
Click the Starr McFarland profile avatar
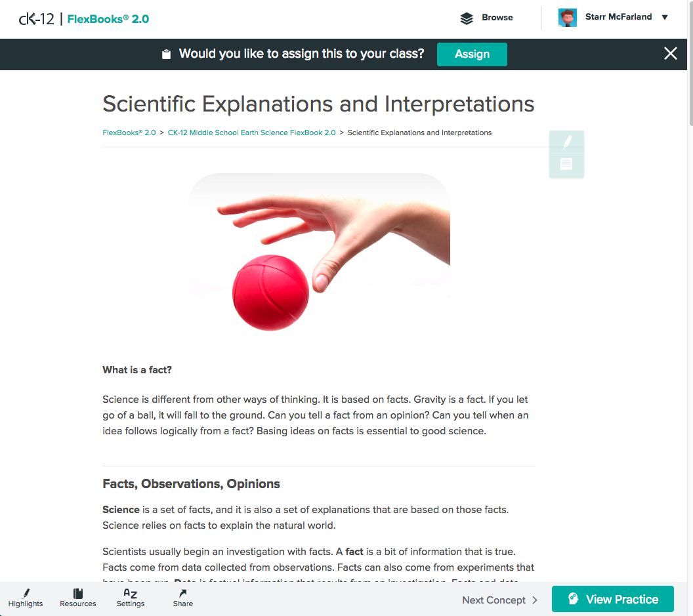pyautogui.click(x=567, y=18)
